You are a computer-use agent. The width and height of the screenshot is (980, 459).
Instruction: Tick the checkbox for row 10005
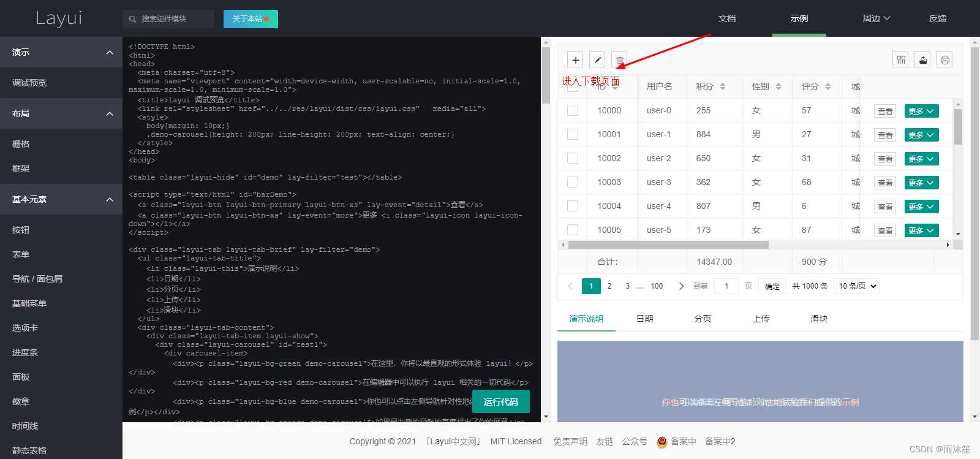click(573, 230)
